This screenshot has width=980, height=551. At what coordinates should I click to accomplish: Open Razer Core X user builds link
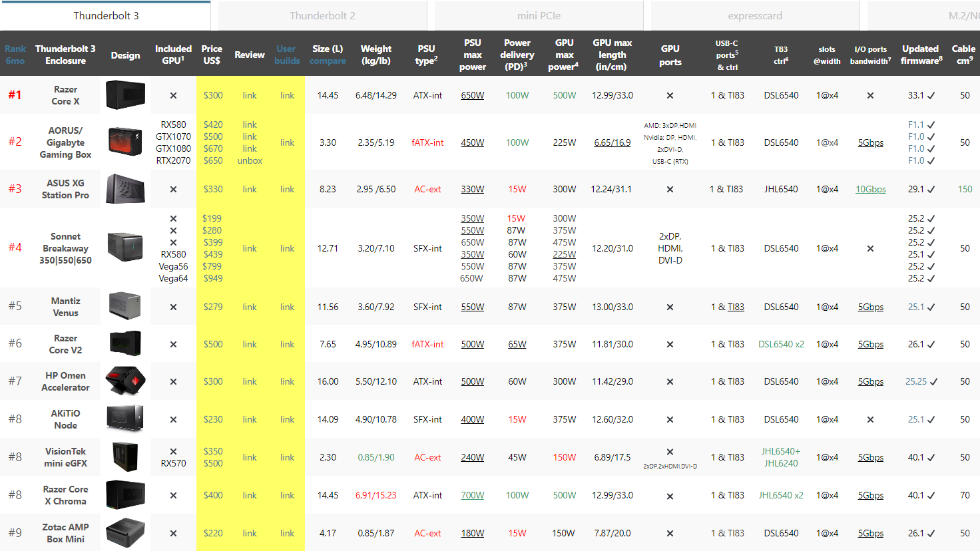pyautogui.click(x=287, y=95)
